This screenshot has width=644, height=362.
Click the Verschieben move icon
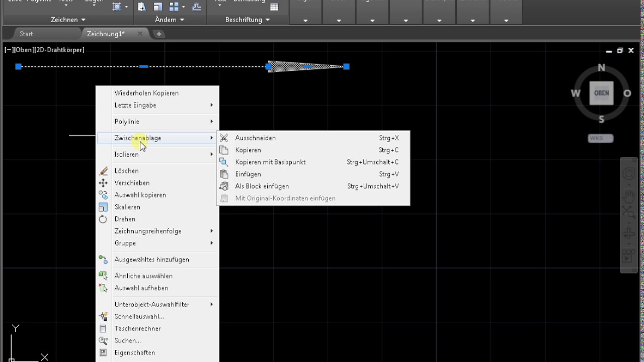pos(103,183)
